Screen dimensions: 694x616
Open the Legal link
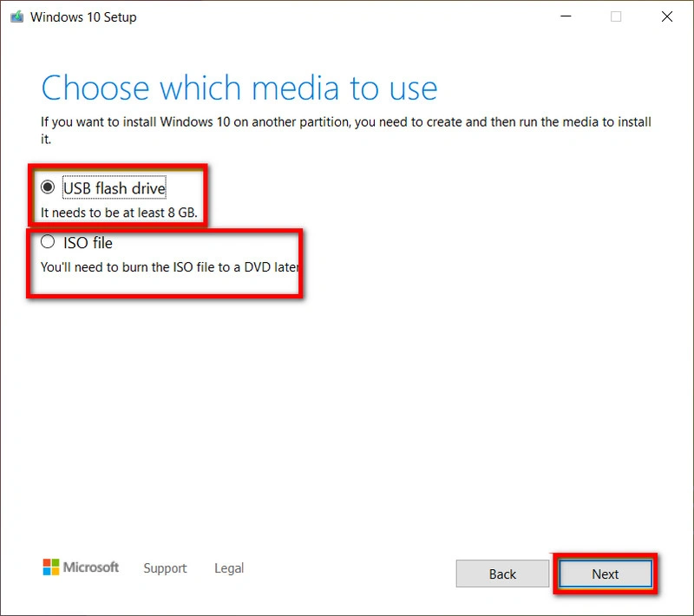[228, 568]
